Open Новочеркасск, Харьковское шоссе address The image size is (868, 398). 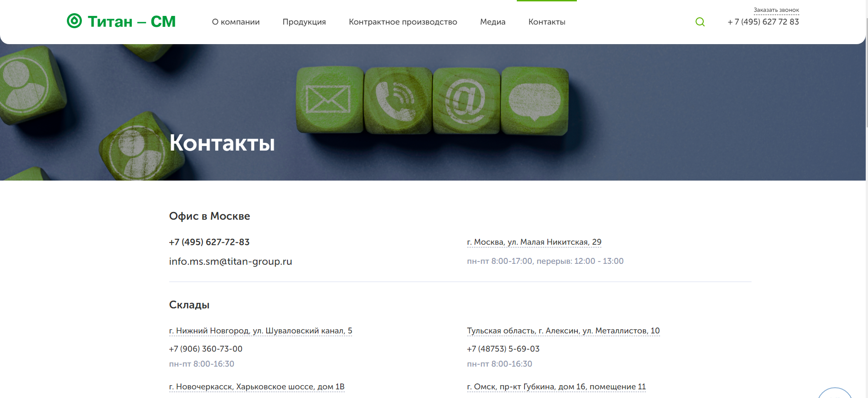(257, 387)
